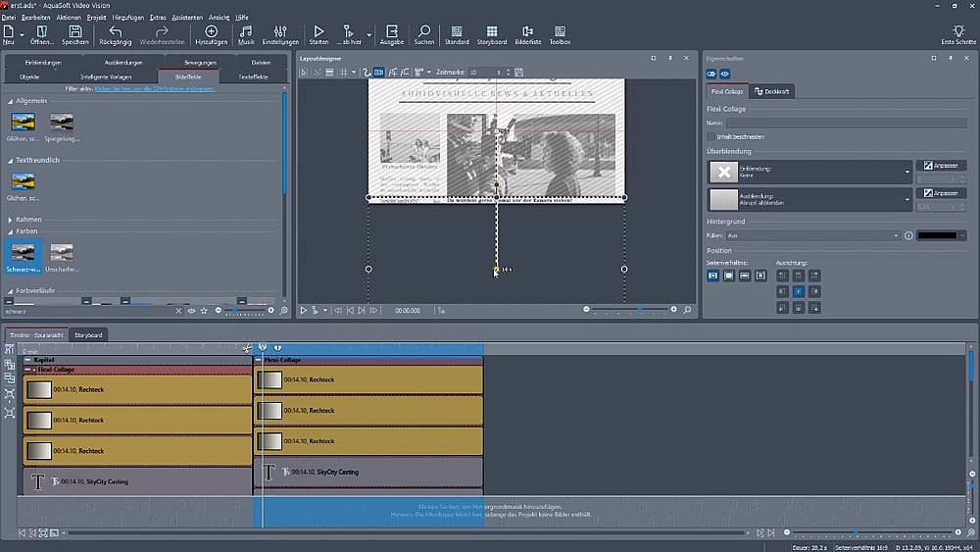Toggle the link icon in the Eigenschaften panel
This screenshot has height=552, width=980.
(x=712, y=74)
